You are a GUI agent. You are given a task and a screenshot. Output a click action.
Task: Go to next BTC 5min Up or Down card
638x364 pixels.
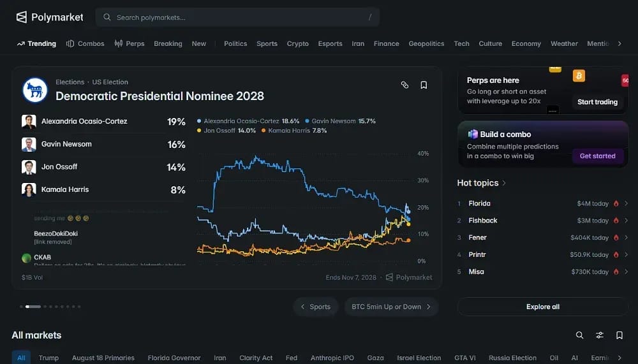(391, 307)
